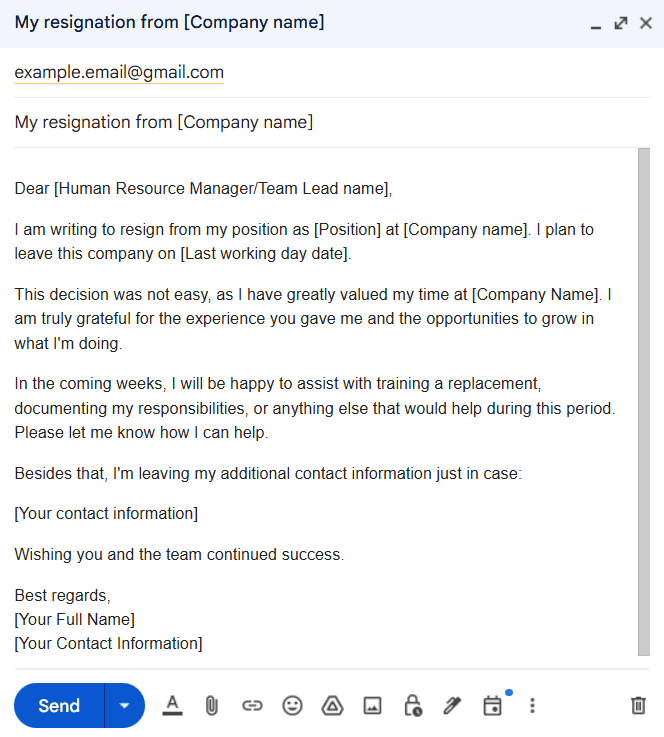Edit the subject line field
Image resolution: width=664 pixels, height=737 pixels.
[x=164, y=122]
